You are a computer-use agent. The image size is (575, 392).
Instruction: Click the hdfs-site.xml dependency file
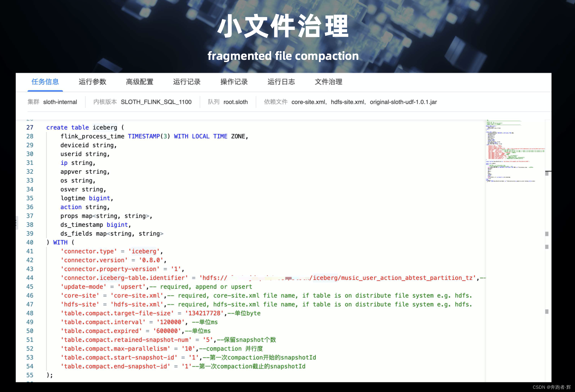point(347,102)
